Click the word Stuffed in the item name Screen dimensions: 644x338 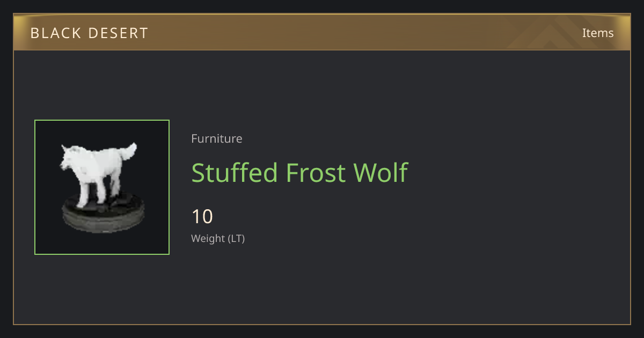pyautogui.click(x=235, y=173)
